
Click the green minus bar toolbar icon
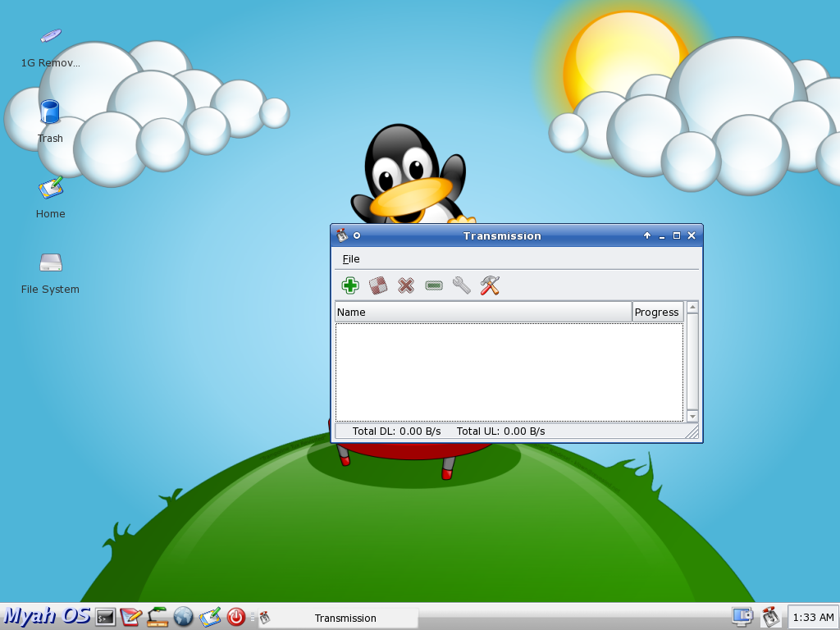point(434,285)
